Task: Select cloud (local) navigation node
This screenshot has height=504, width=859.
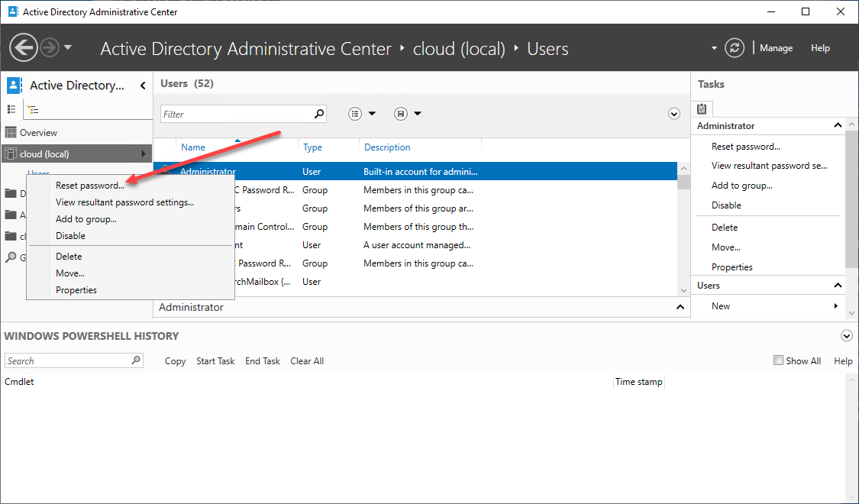Action: (x=76, y=154)
